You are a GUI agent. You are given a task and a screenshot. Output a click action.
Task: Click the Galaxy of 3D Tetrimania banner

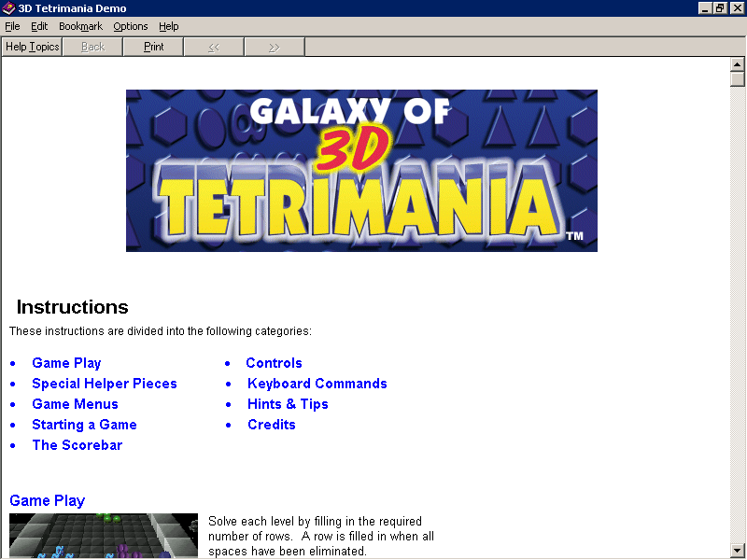click(361, 171)
